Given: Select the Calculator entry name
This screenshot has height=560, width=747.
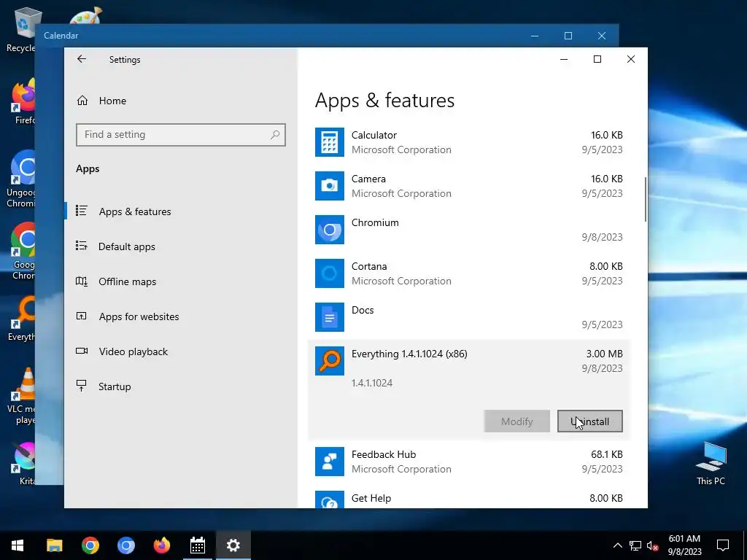Looking at the screenshot, I should [x=374, y=135].
